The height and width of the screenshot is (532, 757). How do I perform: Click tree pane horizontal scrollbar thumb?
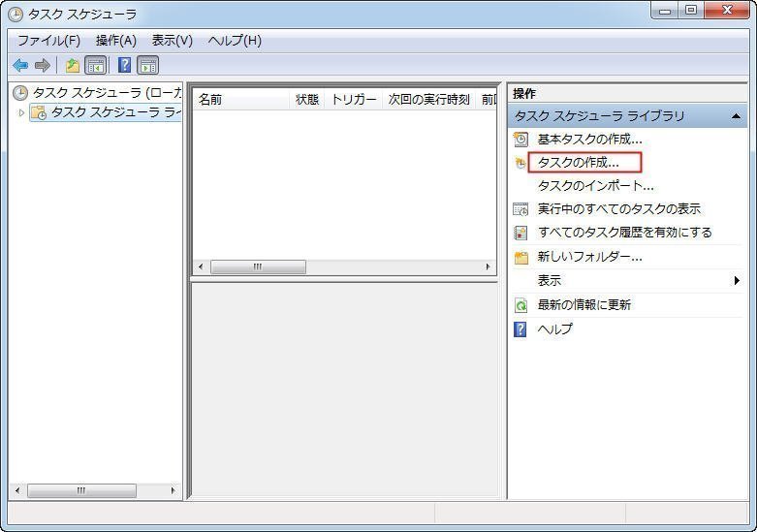pos(81,490)
